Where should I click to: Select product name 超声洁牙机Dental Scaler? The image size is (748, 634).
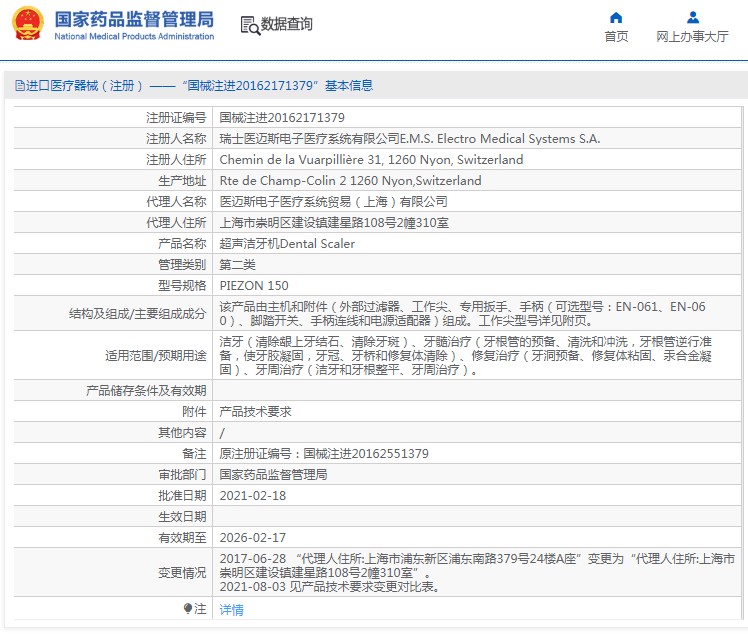(x=287, y=243)
